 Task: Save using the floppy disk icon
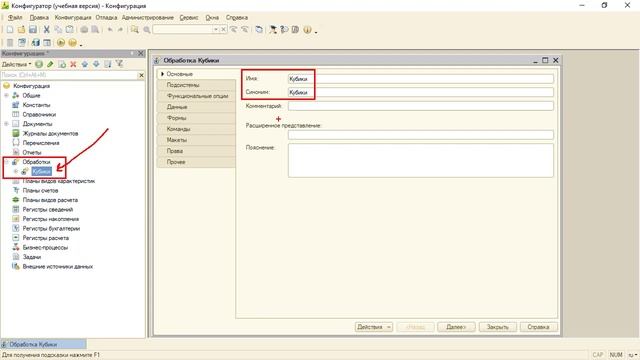click(x=33, y=29)
